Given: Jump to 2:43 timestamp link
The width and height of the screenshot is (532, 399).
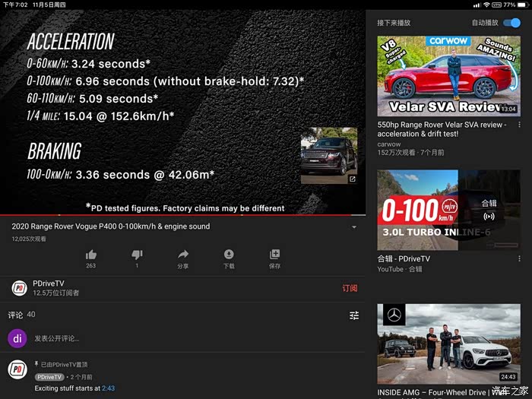Looking at the screenshot, I should 108,388.
